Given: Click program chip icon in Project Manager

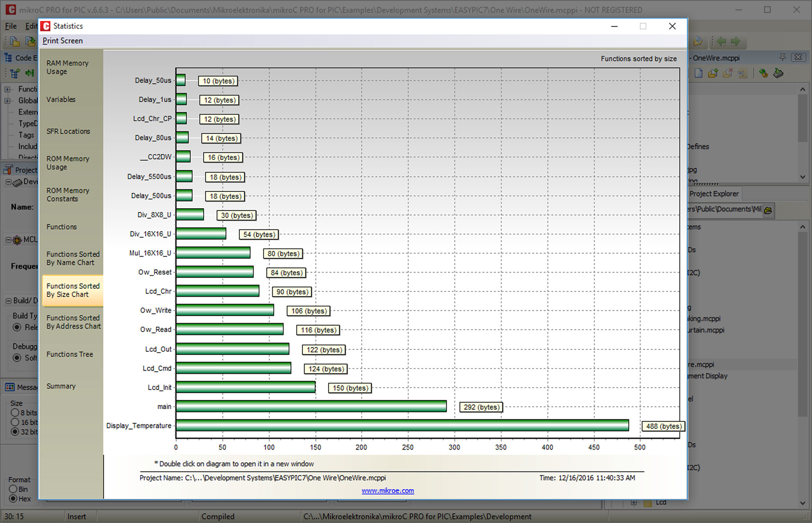Looking at the screenshot, I should (x=778, y=73).
